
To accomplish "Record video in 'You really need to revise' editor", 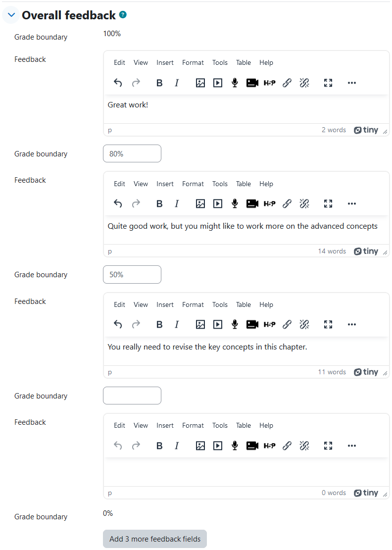I will coord(252,324).
